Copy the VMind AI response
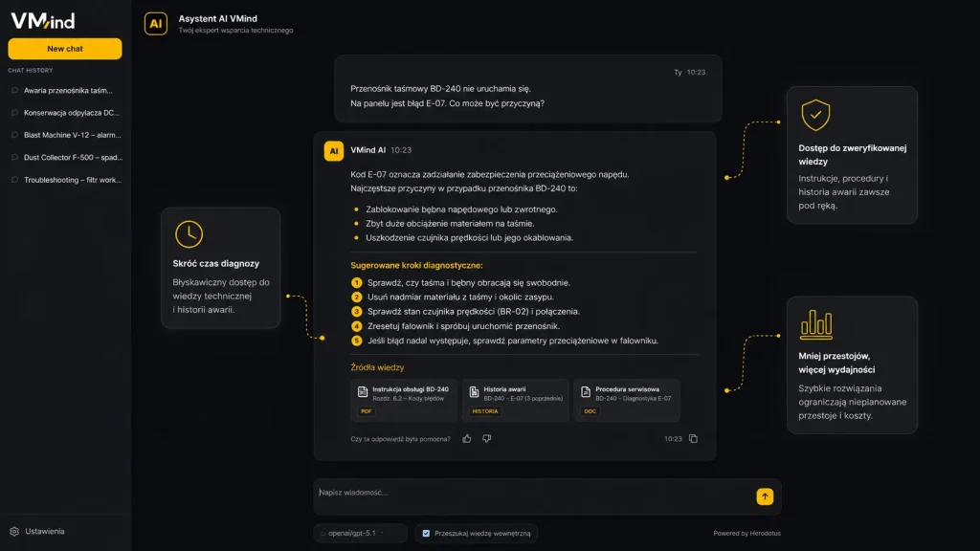This screenshot has height=551, width=980. [x=693, y=439]
